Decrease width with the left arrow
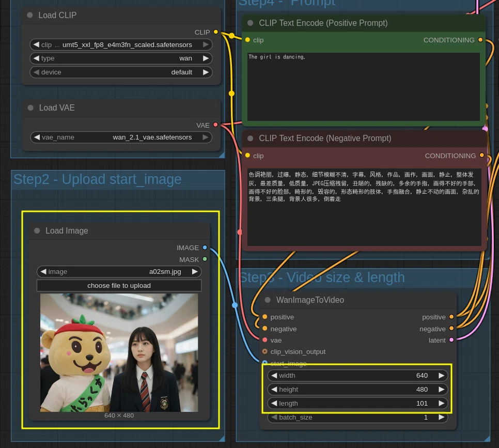Image resolution: width=499 pixels, height=448 pixels. coord(274,376)
